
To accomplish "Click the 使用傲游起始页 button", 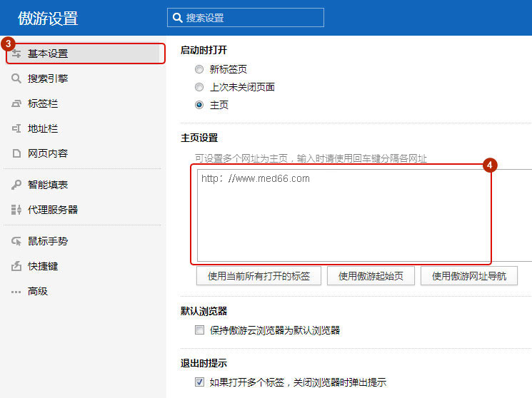I will click(371, 276).
